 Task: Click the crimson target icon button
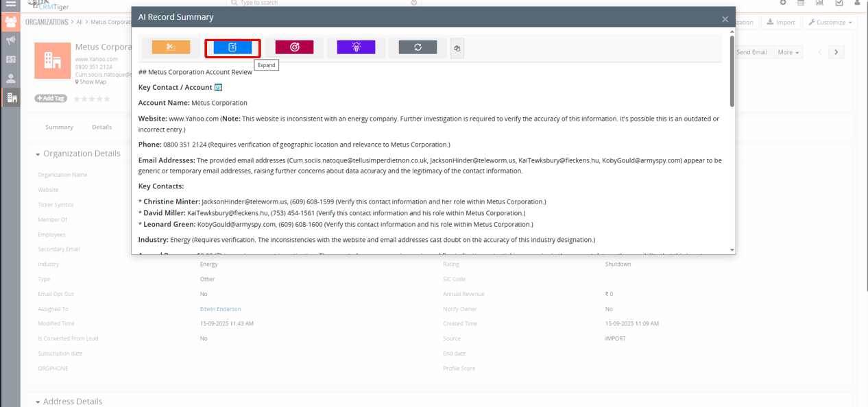294,47
